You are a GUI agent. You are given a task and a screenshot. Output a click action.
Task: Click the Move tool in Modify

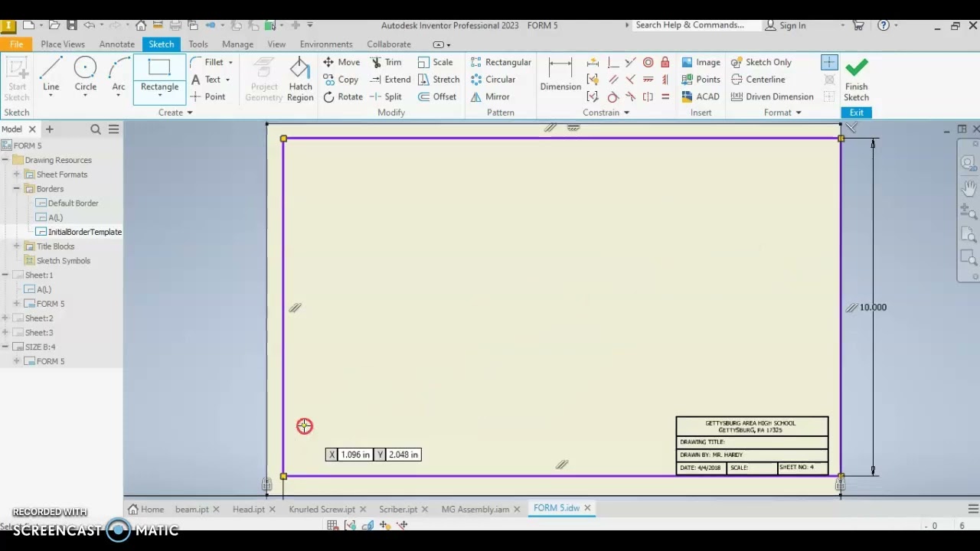pos(341,62)
